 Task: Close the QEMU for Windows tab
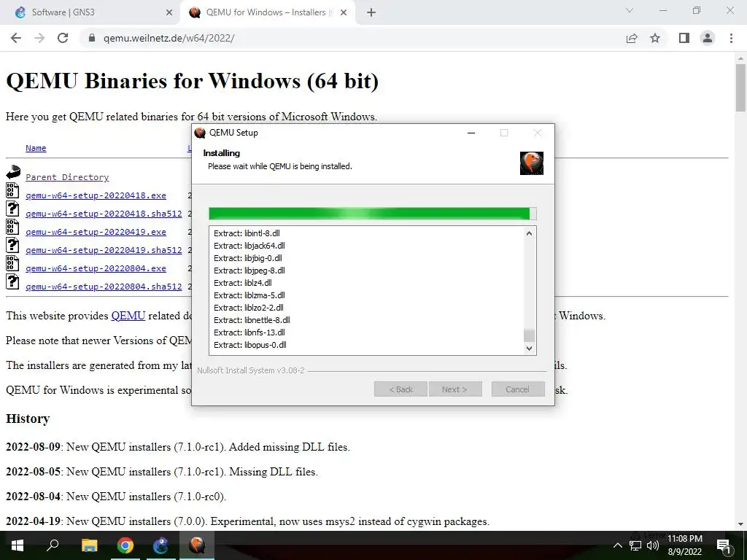coord(344,12)
